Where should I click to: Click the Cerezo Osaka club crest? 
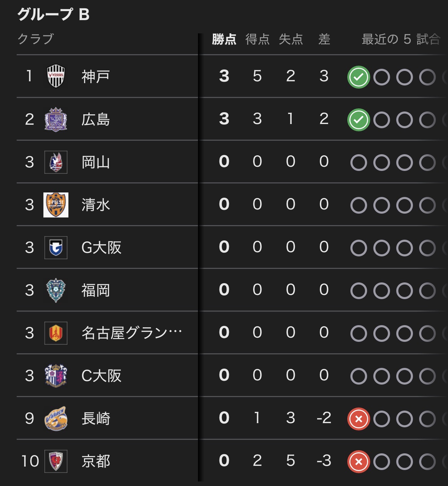click(56, 376)
